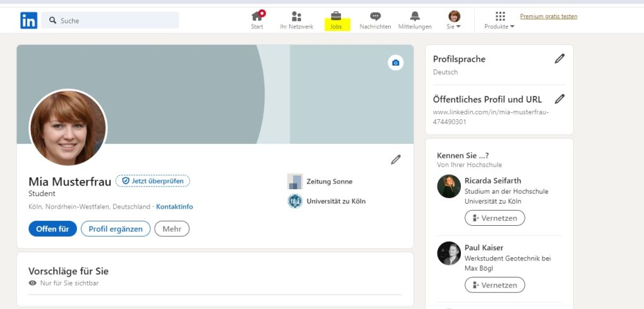
Task: Click into the Suche search field
Action: 114,20
